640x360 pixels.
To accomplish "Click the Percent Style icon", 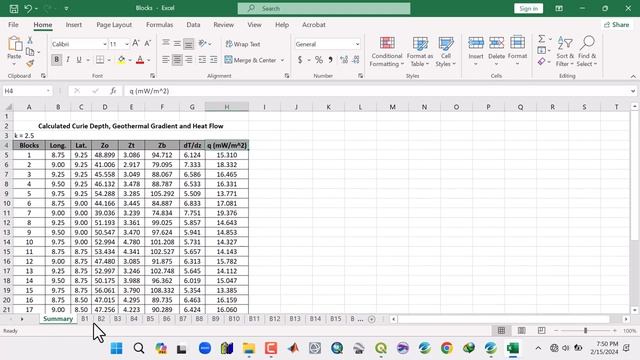I will point(319,60).
